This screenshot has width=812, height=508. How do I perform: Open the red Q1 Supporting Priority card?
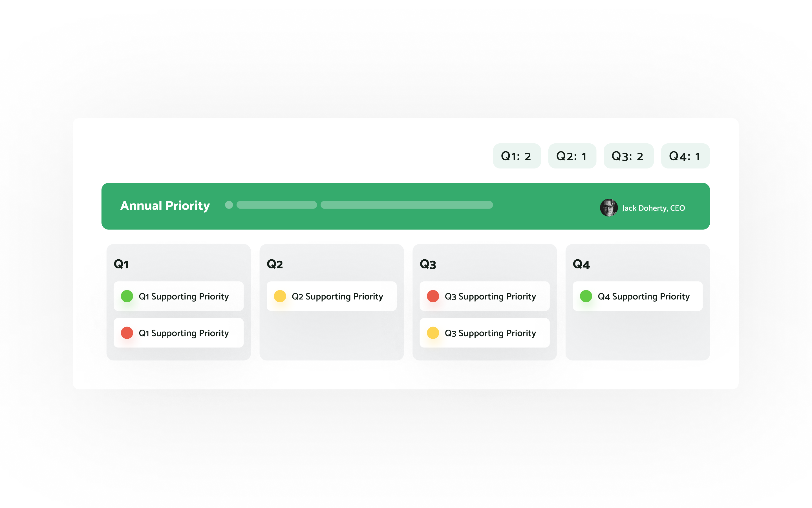[178, 333]
